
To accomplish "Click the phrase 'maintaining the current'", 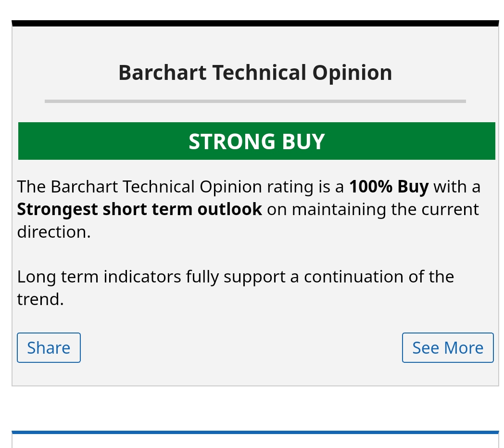I will click(385, 209).
